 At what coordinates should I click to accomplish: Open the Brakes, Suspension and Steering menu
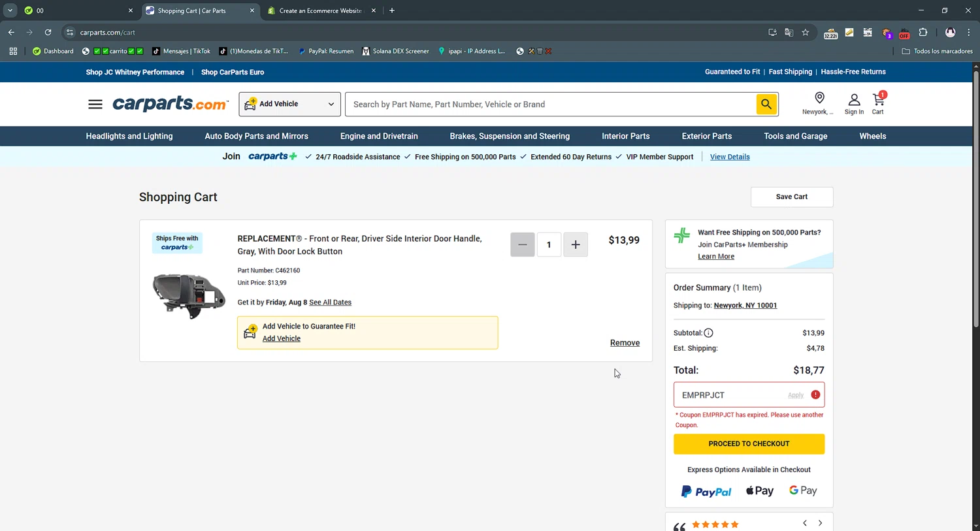pyautogui.click(x=510, y=136)
